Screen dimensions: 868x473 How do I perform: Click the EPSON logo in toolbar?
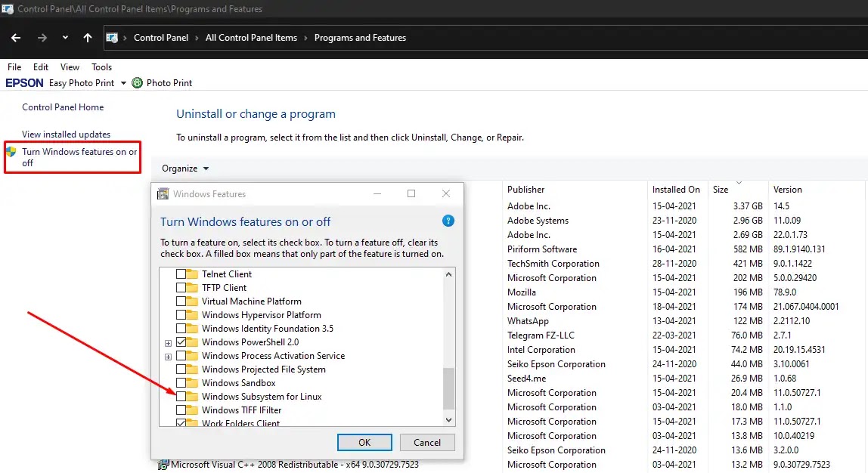point(24,83)
